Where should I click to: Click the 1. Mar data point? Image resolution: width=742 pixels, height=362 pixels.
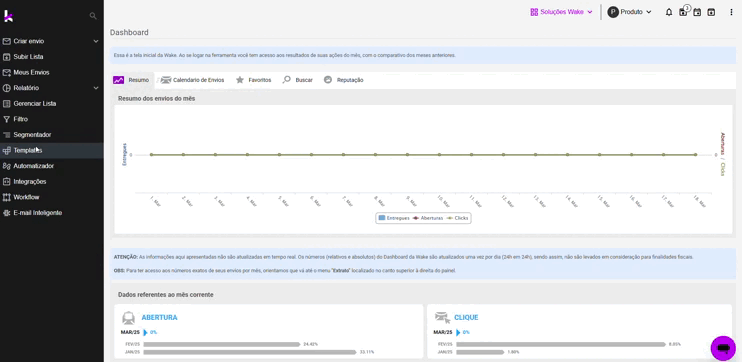point(151,155)
